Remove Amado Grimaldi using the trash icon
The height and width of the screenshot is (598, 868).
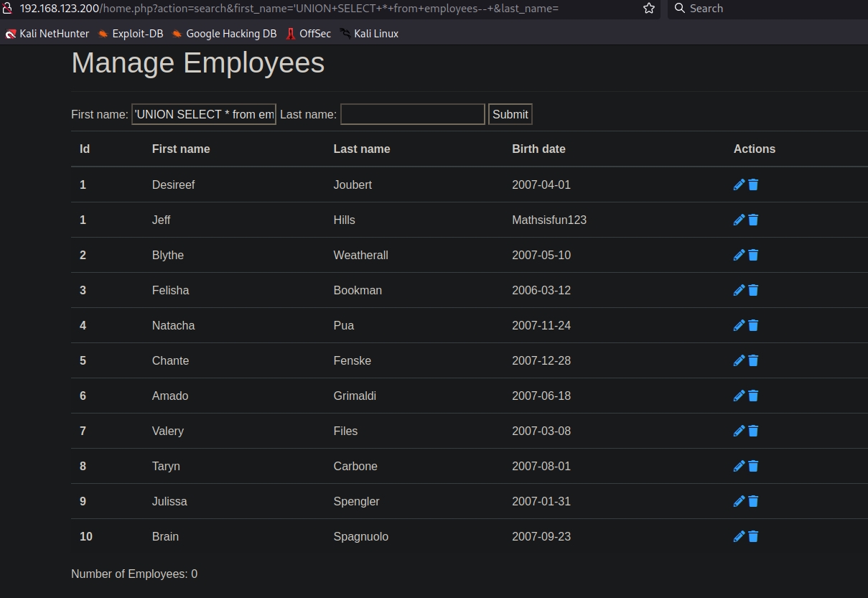tap(753, 396)
